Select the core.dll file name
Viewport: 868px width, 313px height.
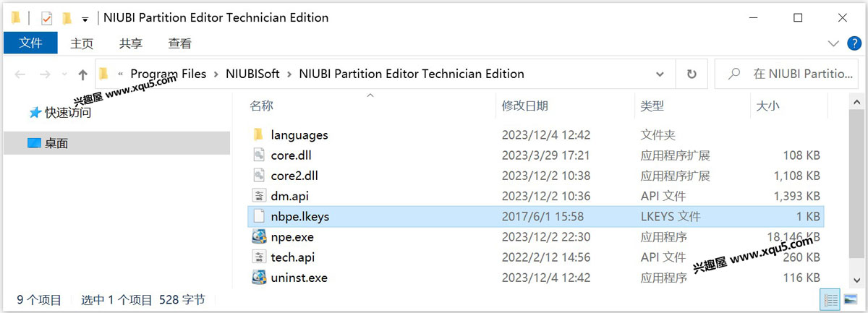[x=291, y=155]
